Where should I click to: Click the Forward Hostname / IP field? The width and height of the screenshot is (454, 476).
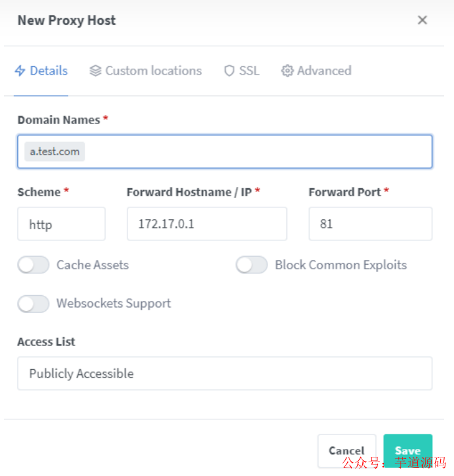tap(207, 224)
